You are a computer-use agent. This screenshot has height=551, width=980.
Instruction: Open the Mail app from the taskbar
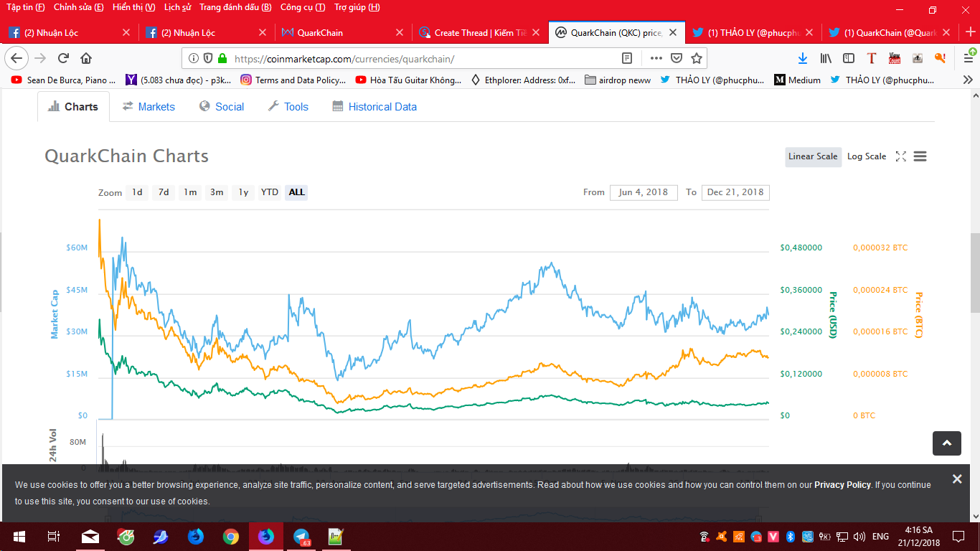90,537
